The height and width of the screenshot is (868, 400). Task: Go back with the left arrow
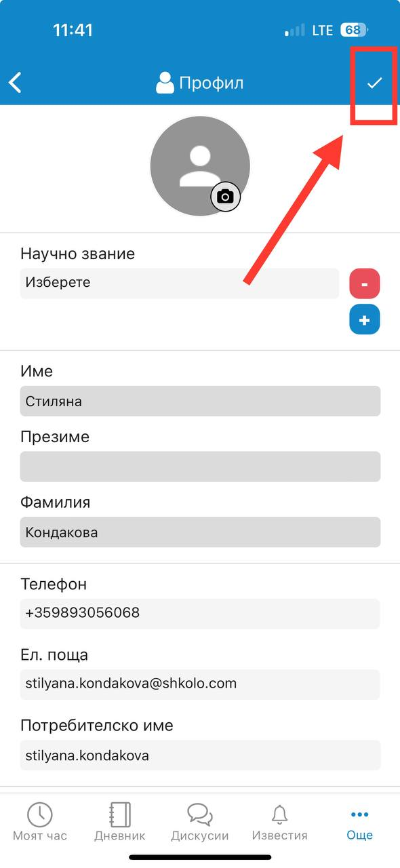pos(15,83)
